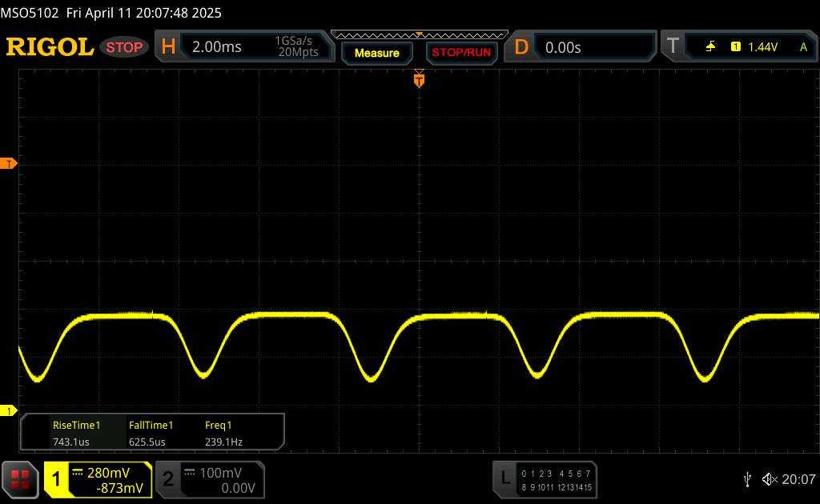Click the RIGOL logo
The width and height of the screenshot is (820, 504).
50,47
